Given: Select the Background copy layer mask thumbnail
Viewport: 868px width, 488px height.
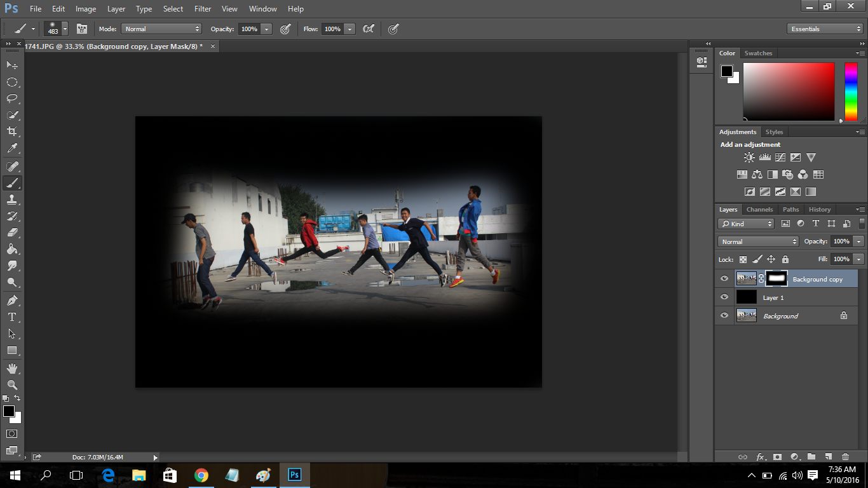Looking at the screenshot, I should 776,278.
